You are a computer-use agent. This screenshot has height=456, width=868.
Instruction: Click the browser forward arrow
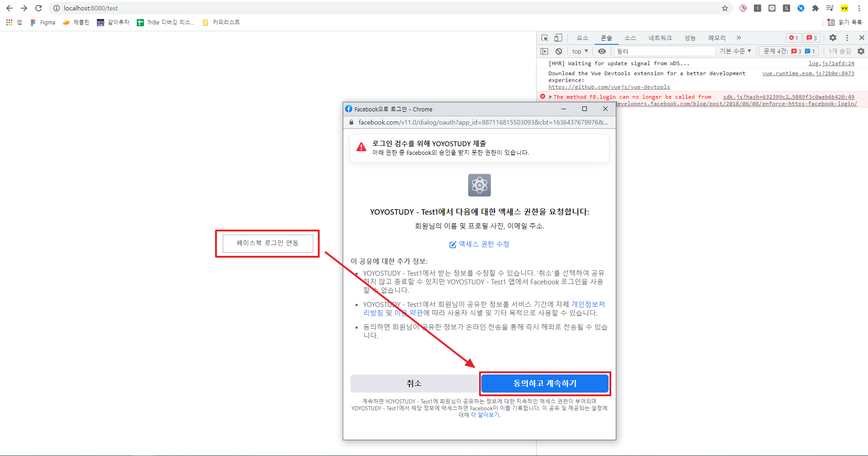24,8
